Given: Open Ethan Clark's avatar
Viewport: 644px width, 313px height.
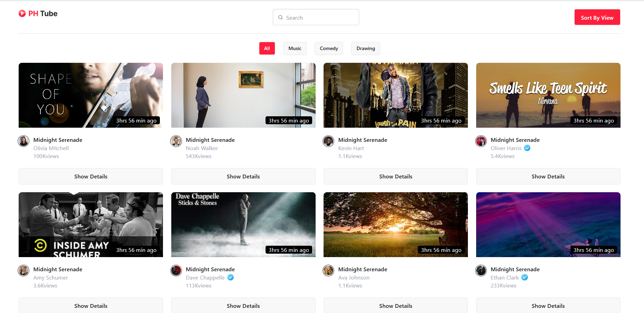Looking at the screenshot, I should click(481, 271).
